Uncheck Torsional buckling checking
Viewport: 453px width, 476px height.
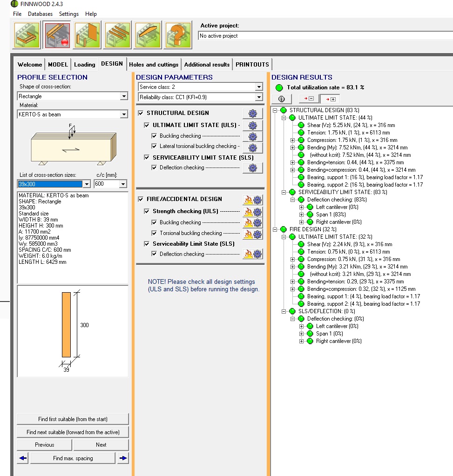click(154, 233)
